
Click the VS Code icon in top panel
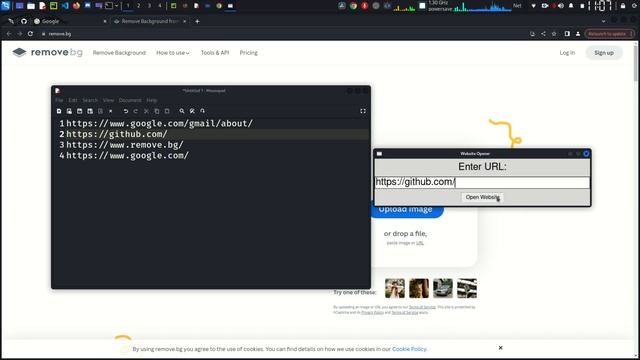pos(65,6)
